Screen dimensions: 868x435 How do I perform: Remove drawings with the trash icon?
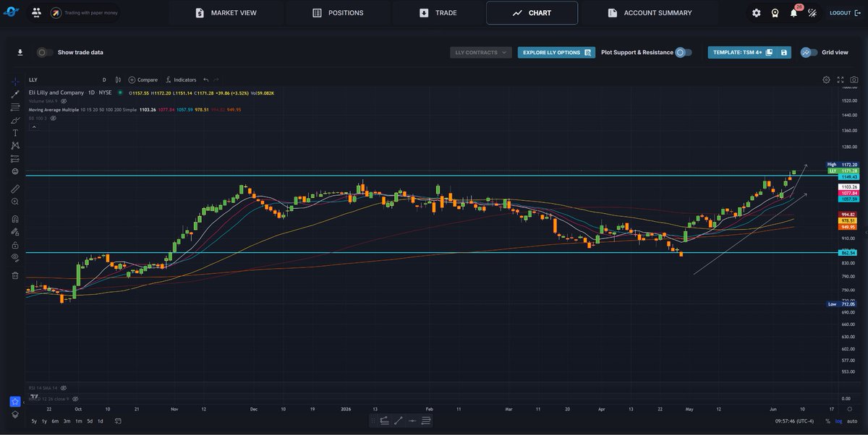(x=15, y=275)
